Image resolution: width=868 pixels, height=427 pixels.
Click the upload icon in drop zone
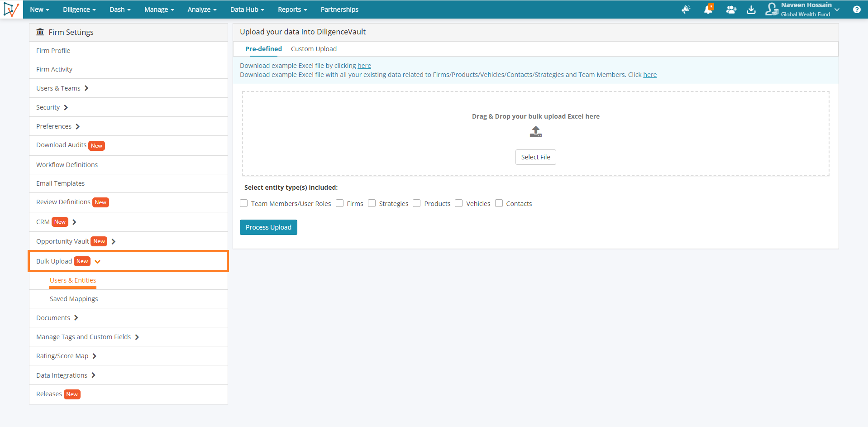[x=536, y=132]
